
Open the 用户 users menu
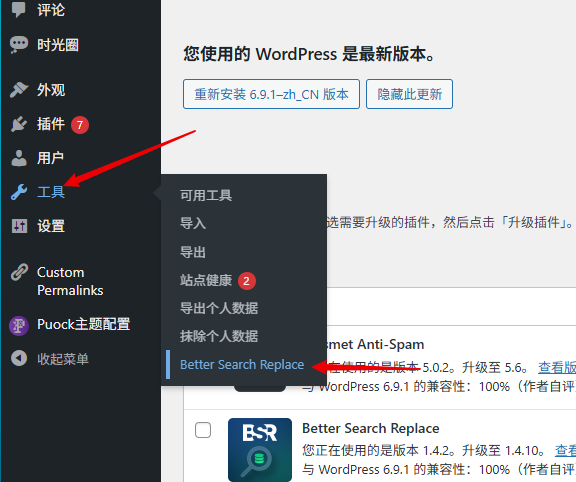click(50, 158)
